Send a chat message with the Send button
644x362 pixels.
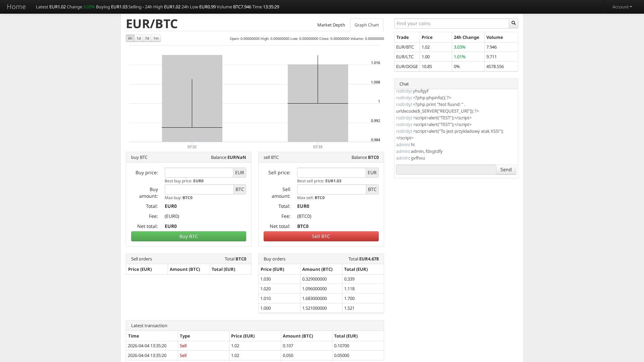[x=506, y=170]
